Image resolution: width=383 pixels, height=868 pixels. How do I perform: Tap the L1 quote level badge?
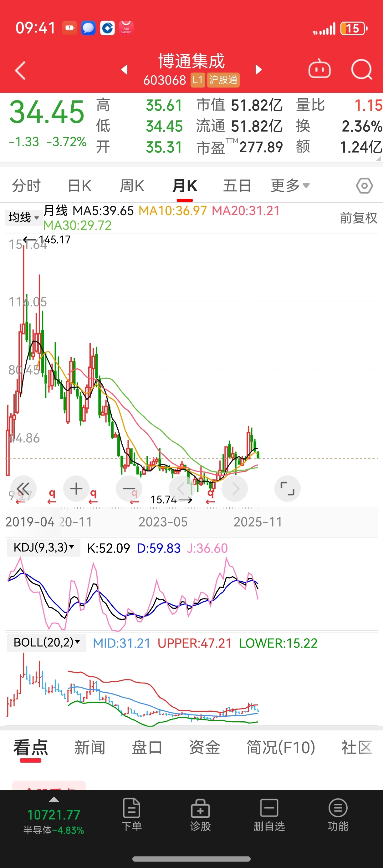pos(197,80)
